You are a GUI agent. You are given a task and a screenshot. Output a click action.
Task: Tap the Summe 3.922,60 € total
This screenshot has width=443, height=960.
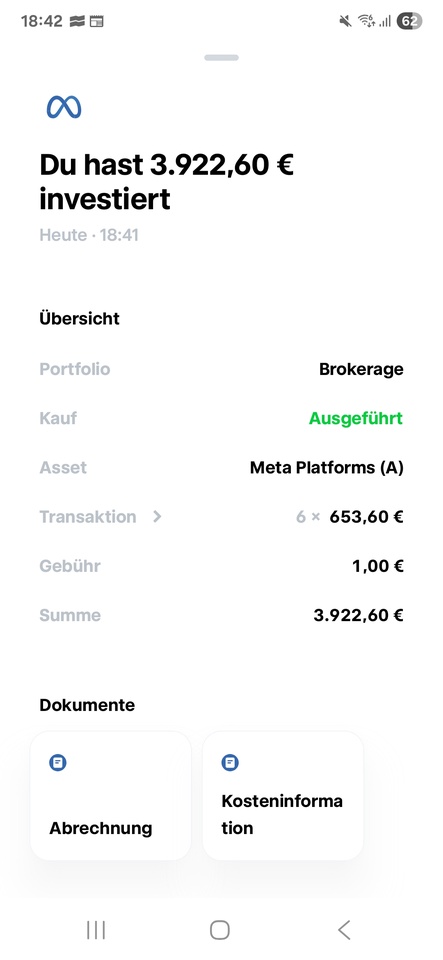(x=359, y=615)
